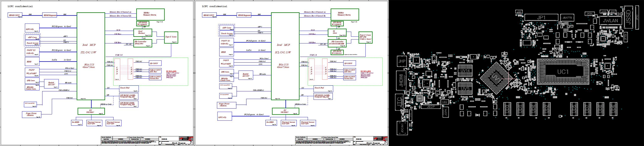Select the JHDMI connector on board view
Image resolution: width=644 pixels, height=146 pixels.
[x=401, y=81]
